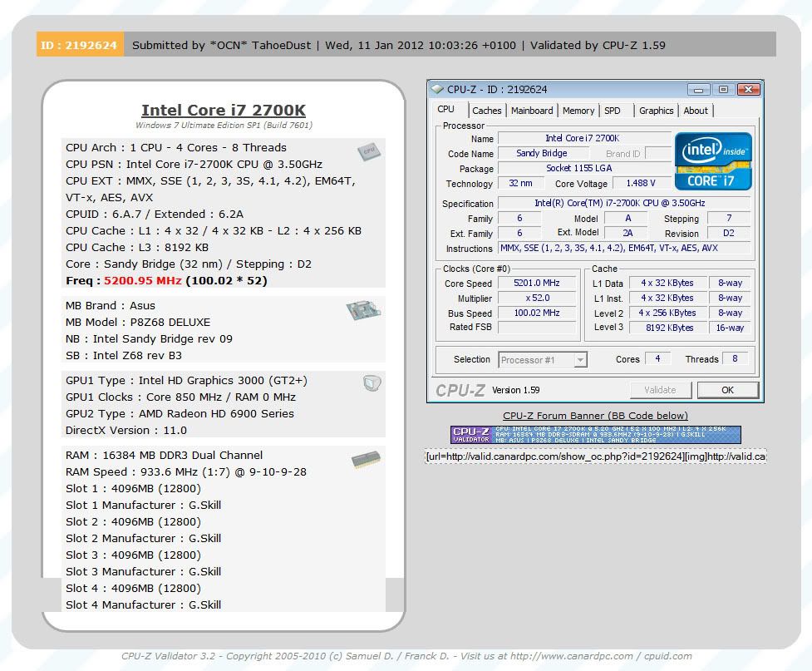Minimize the CPU-Z window
This screenshot has width=812, height=671.
click(x=698, y=90)
